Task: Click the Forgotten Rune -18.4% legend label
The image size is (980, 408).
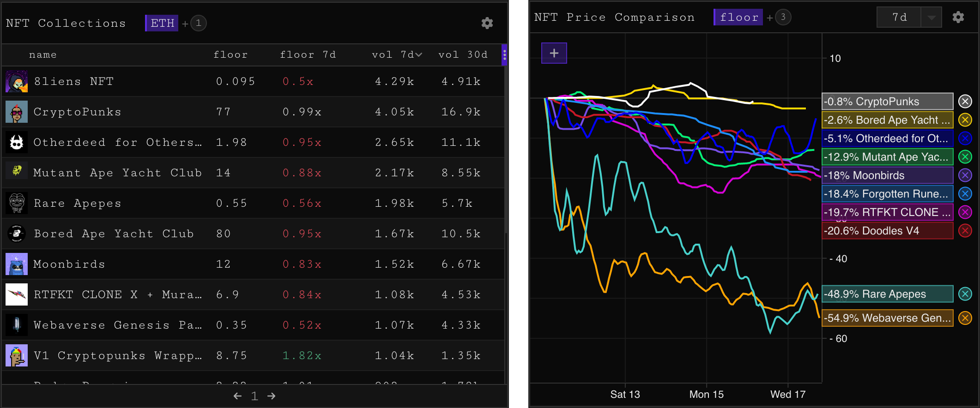Action: coord(888,194)
